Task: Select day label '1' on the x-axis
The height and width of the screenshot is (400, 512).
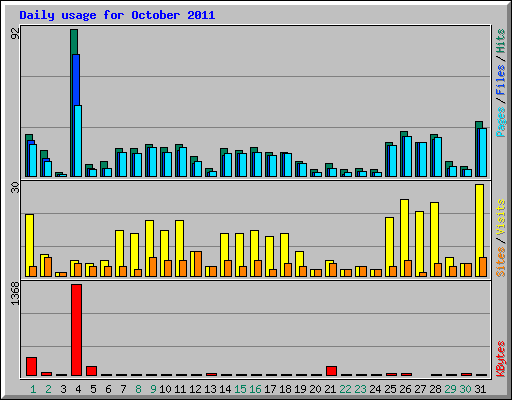Action: pos(33,389)
